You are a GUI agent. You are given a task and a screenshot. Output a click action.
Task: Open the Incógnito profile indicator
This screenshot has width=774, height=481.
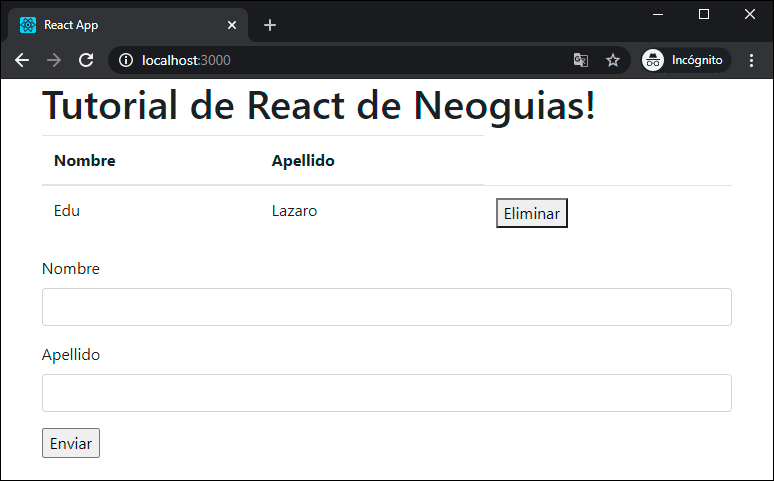686,60
